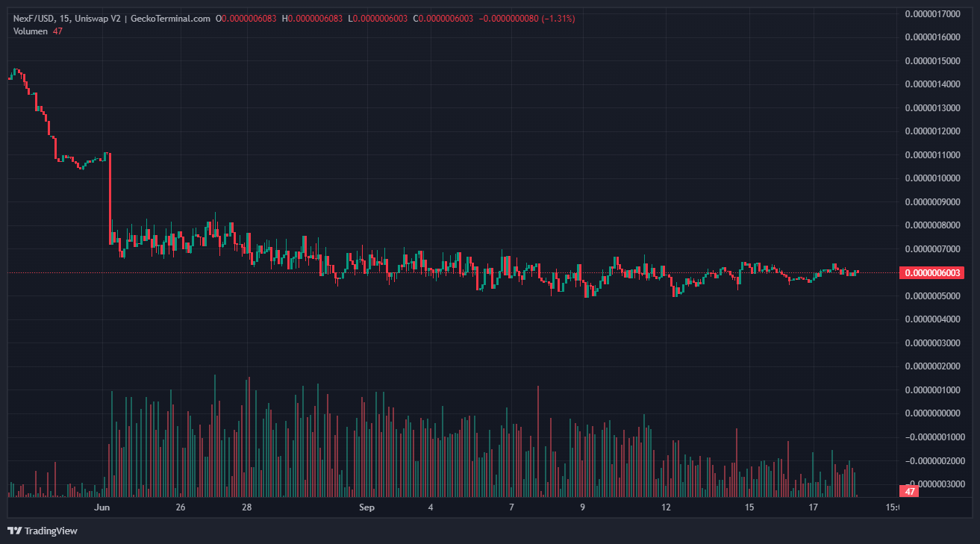Click the 0.0000004000 price scale label
Screen dimensions: 980x544
[x=931, y=320]
